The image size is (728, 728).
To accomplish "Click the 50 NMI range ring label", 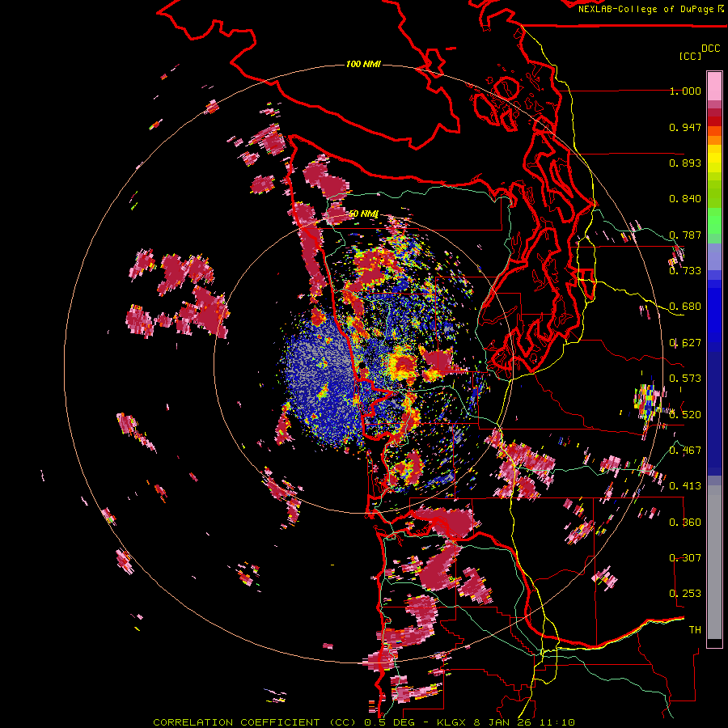I will pyautogui.click(x=363, y=214).
